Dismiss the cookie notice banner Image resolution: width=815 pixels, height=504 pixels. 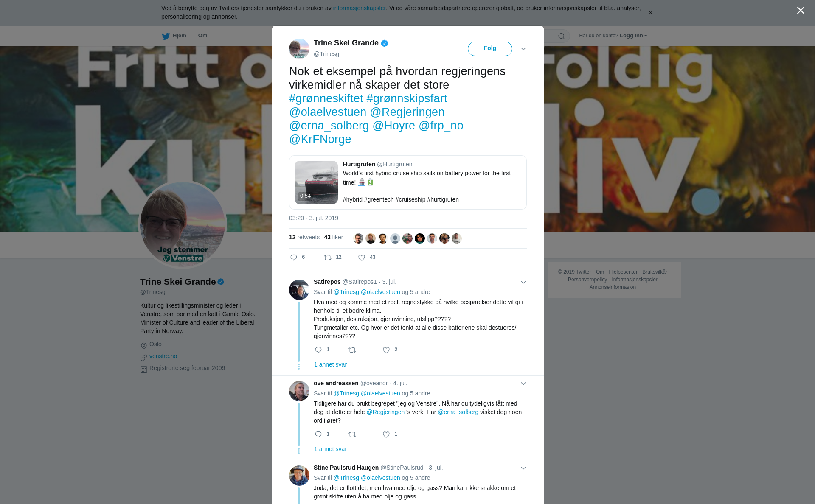[x=650, y=13]
